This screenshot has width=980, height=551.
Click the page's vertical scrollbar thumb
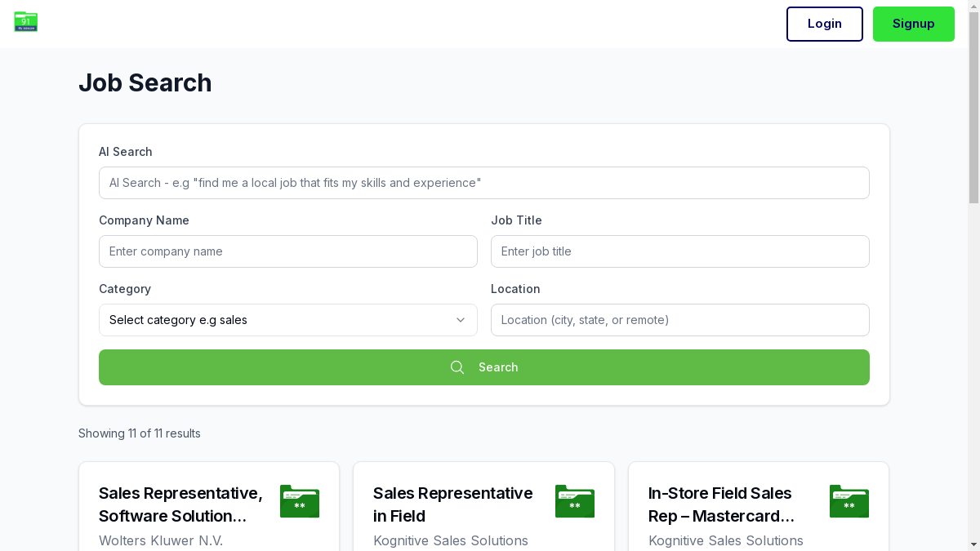coord(973,102)
